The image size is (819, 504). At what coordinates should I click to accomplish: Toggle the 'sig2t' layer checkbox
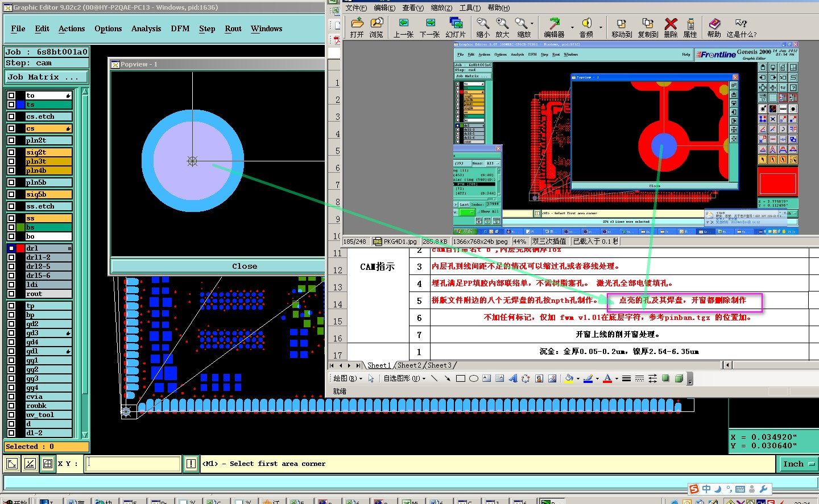click(x=11, y=152)
